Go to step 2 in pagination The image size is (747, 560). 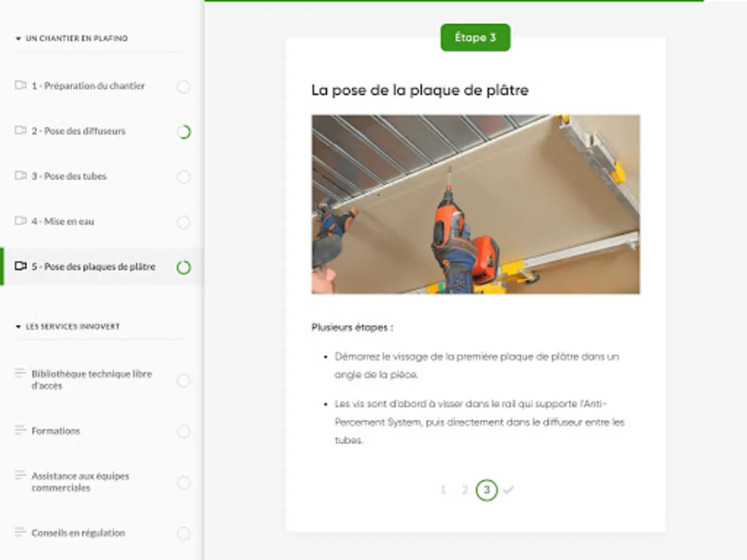[x=464, y=490]
